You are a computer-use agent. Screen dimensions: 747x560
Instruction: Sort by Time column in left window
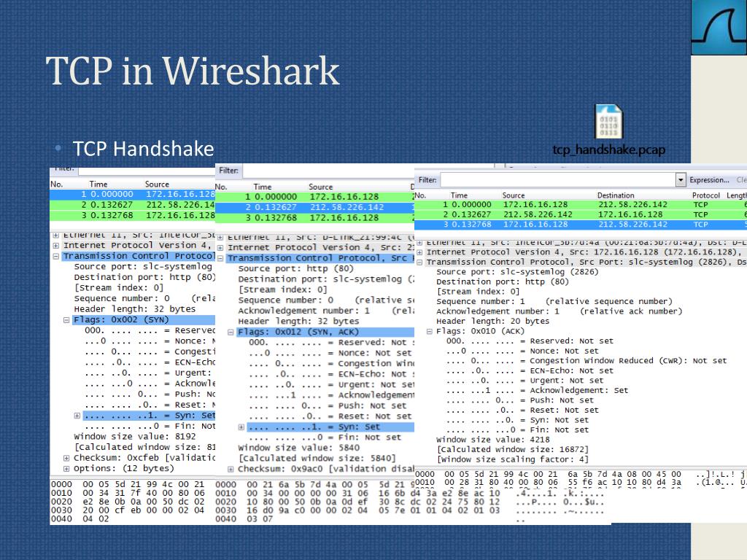98,184
